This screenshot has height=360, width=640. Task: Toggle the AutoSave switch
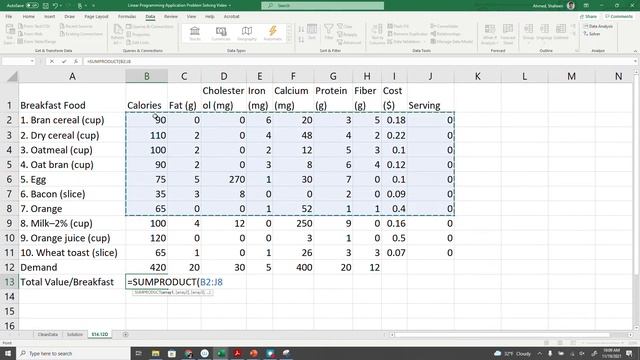tap(32, 6)
